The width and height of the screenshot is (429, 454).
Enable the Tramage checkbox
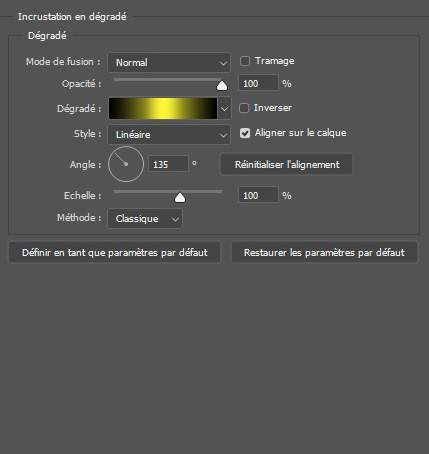click(x=245, y=61)
